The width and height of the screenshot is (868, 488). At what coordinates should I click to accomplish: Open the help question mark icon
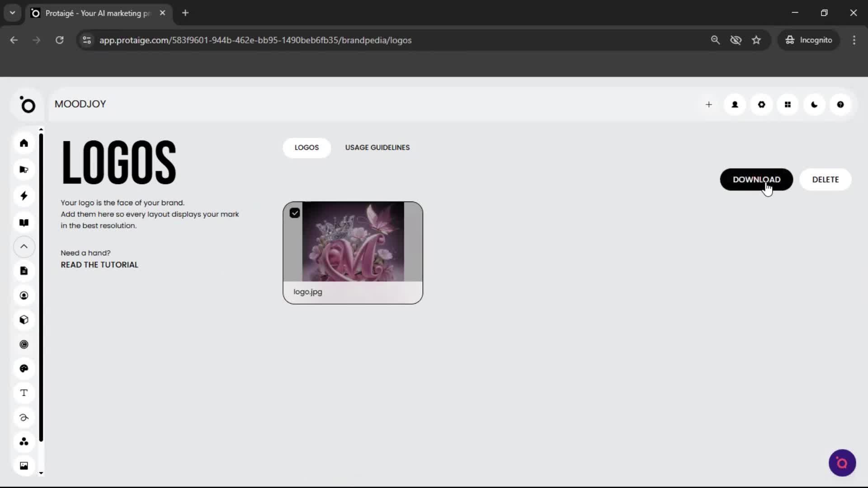pos(840,104)
